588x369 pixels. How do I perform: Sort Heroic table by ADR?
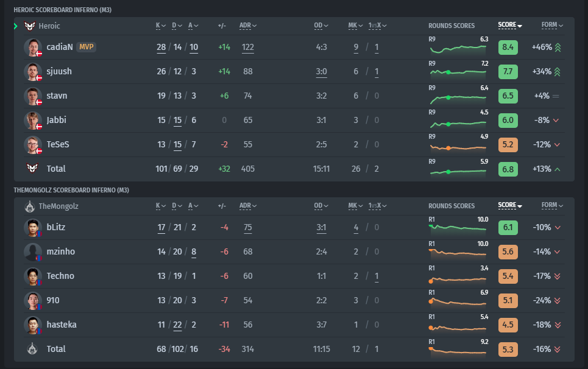click(248, 26)
